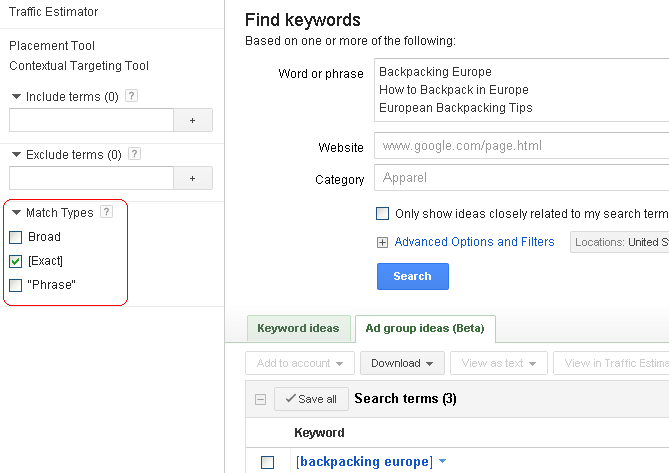Viewport: 669px width, 473px height.
Task: Collapse the Match Types section
Action: [16, 213]
